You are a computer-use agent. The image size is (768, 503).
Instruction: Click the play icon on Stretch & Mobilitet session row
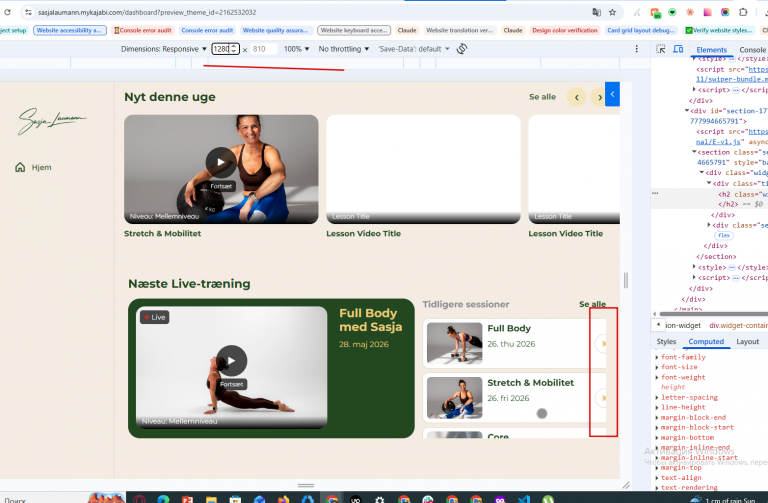click(601, 398)
